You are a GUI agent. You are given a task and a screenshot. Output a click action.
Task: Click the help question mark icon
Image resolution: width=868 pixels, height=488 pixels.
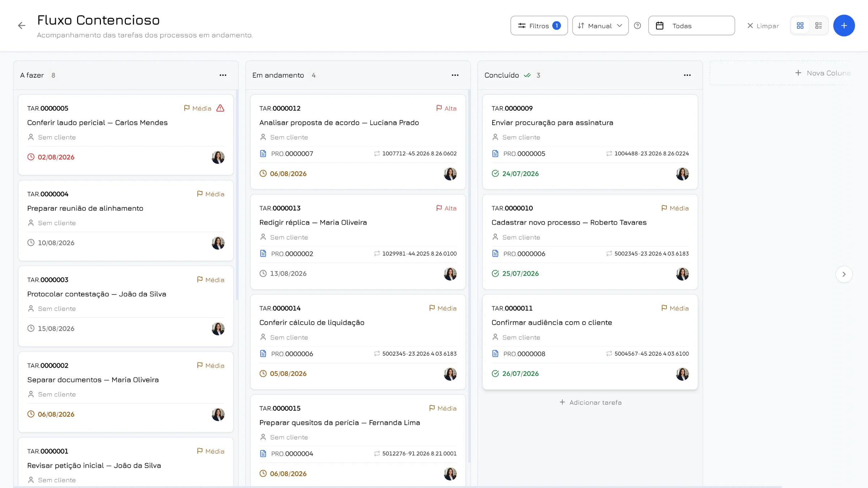point(638,26)
